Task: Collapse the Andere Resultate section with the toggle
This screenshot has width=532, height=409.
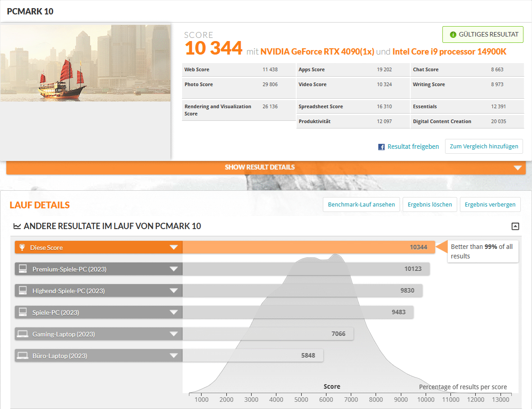Action: coord(515,227)
